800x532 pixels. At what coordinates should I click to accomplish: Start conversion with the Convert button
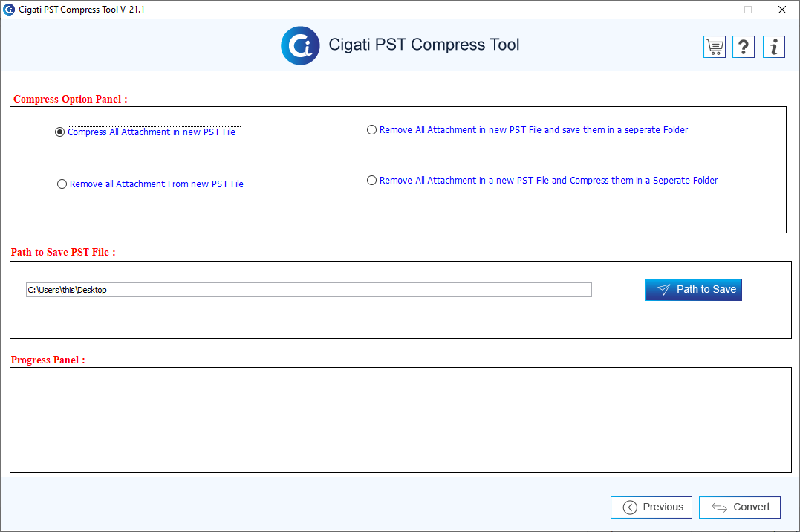739,507
